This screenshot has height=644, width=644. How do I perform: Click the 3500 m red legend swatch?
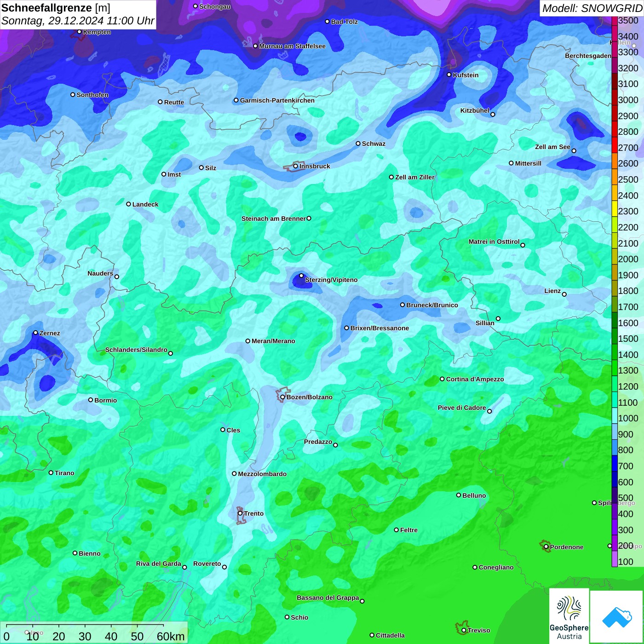click(615, 20)
